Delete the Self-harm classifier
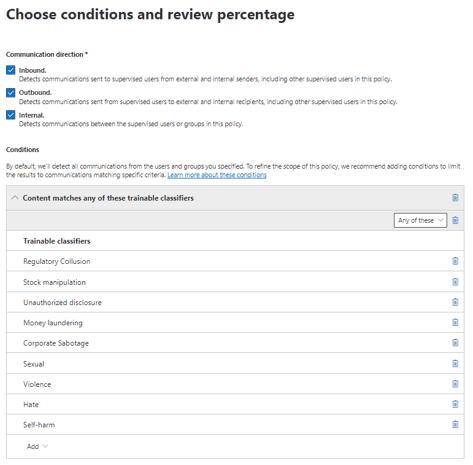473x465 pixels. coord(455,424)
